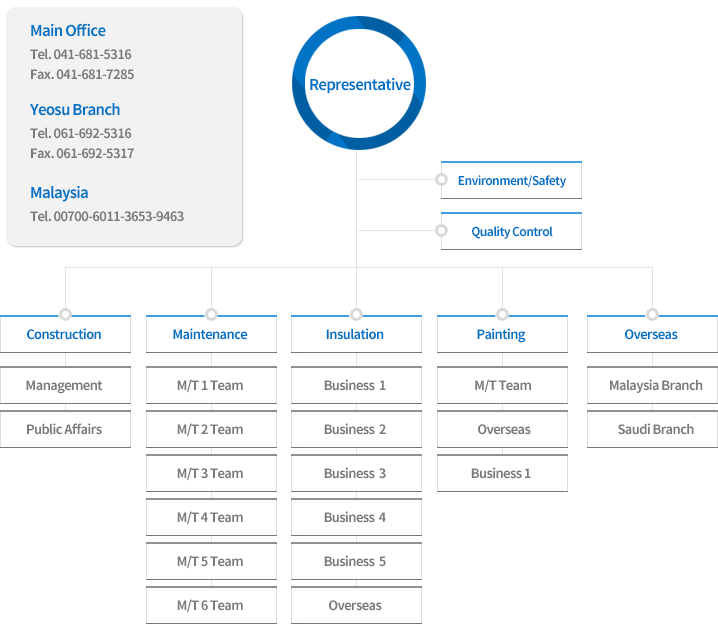The width and height of the screenshot is (718, 631).
Task: Click the circle node above Construction
Action: 65,314
